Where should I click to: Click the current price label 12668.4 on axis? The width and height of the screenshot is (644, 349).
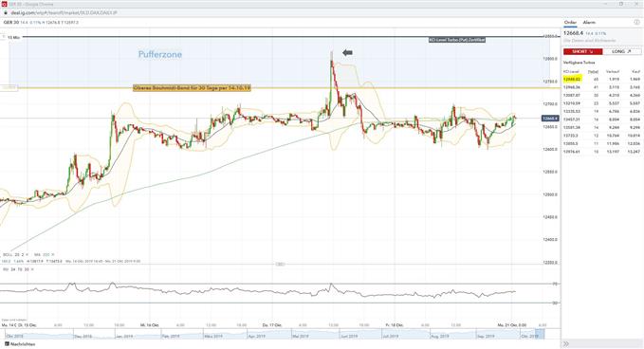550,119
